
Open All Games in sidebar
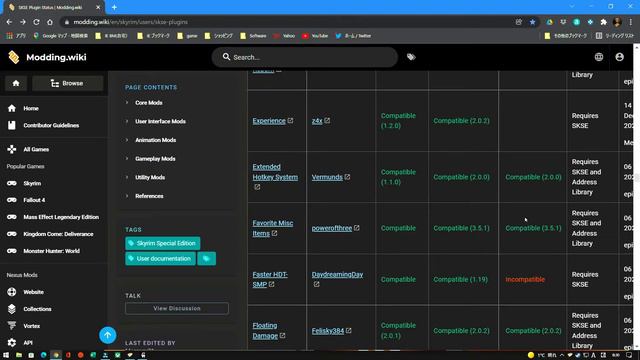coord(36,149)
